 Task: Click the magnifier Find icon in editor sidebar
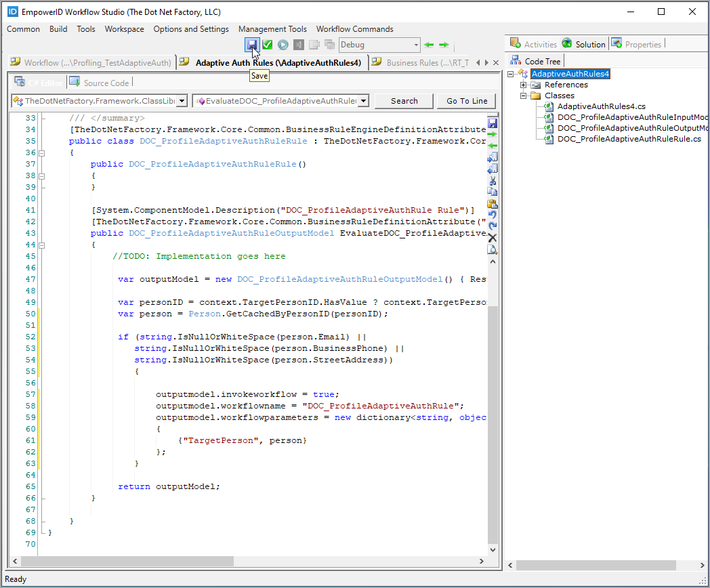click(x=493, y=249)
